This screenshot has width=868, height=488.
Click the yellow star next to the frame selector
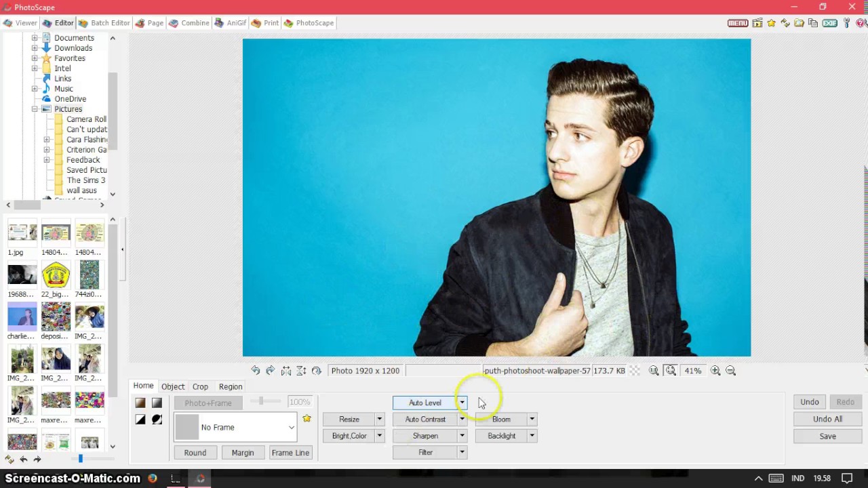(x=307, y=419)
